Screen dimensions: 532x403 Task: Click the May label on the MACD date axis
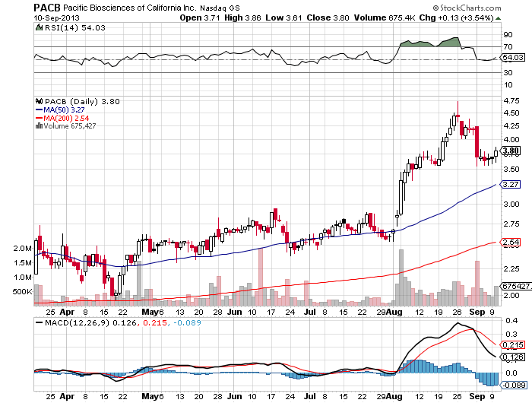pos(150,396)
